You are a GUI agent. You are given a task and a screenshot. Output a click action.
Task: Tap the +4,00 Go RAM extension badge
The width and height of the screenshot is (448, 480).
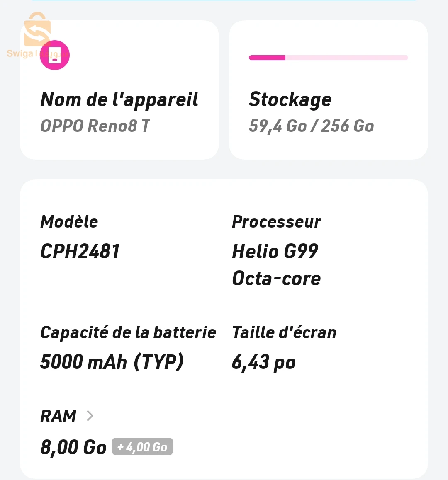(142, 447)
